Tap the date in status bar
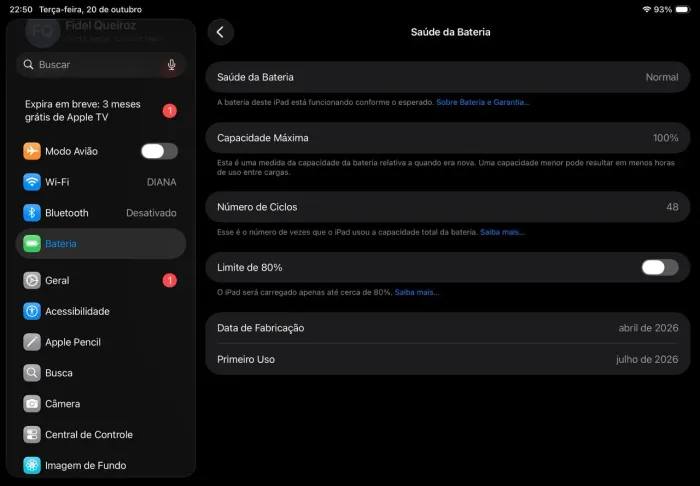 [91, 9]
